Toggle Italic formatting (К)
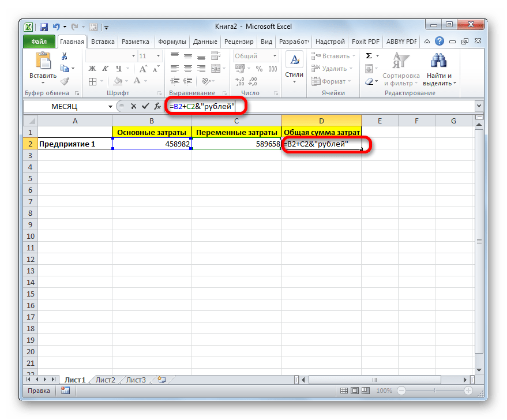 pos(105,69)
